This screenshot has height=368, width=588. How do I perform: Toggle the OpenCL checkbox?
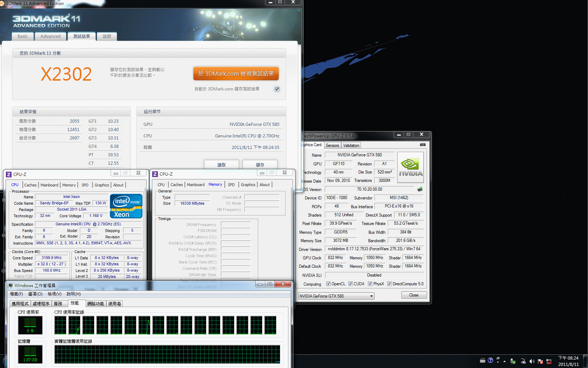(328, 284)
